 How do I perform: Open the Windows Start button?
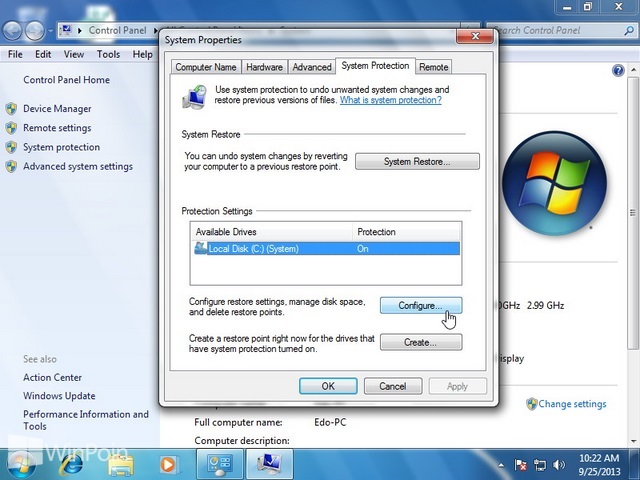tap(19, 464)
